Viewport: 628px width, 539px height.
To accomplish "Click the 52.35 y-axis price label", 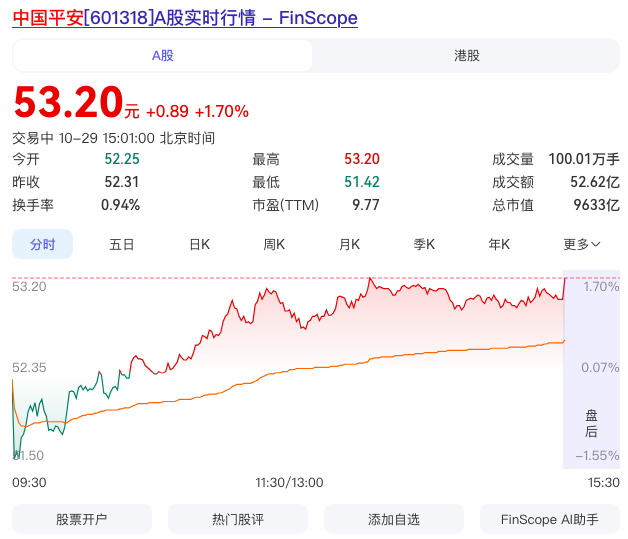I will (29, 367).
